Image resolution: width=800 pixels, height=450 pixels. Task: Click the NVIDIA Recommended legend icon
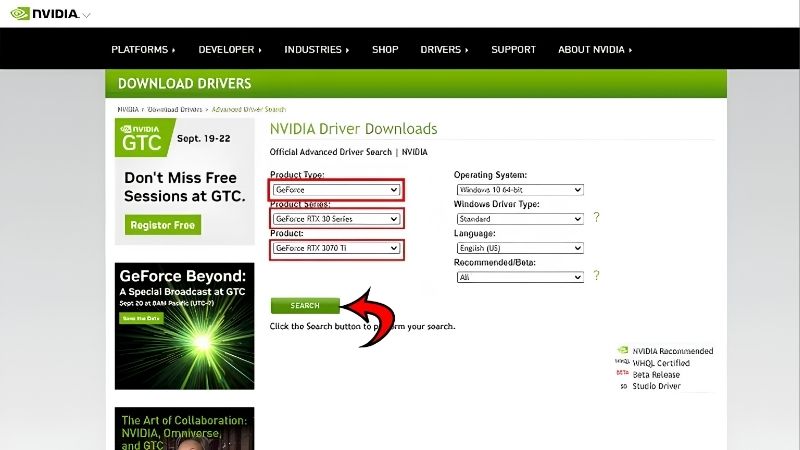click(x=622, y=351)
